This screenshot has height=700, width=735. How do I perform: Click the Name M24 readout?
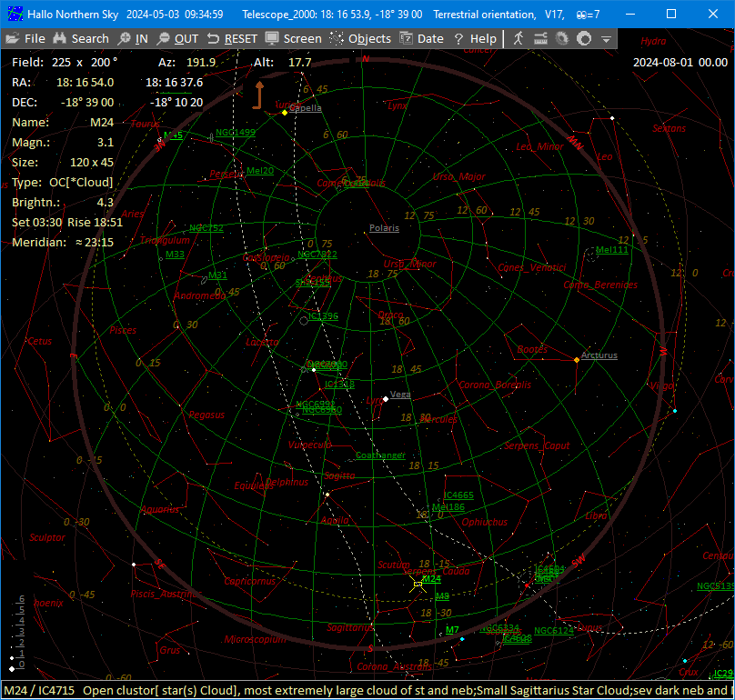(63, 123)
